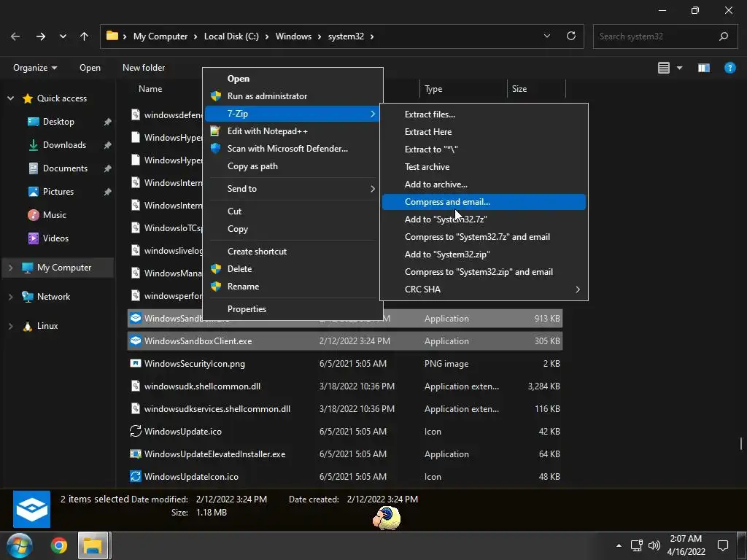Screen dimensions: 747x560
Task: Open Videos in Quick access
Action: pos(55,238)
